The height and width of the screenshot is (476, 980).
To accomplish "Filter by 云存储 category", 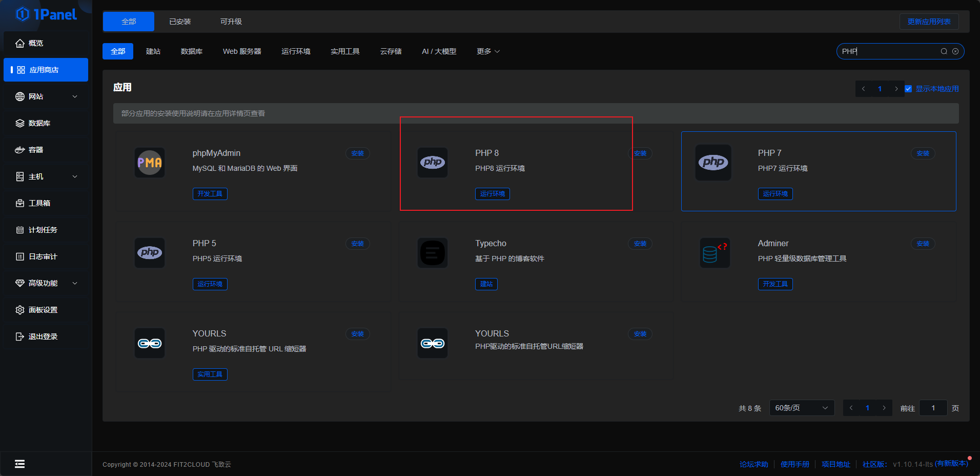I will [x=391, y=51].
